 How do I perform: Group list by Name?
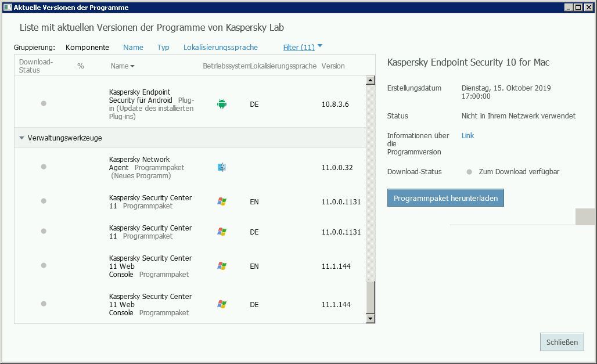click(133, 48)
